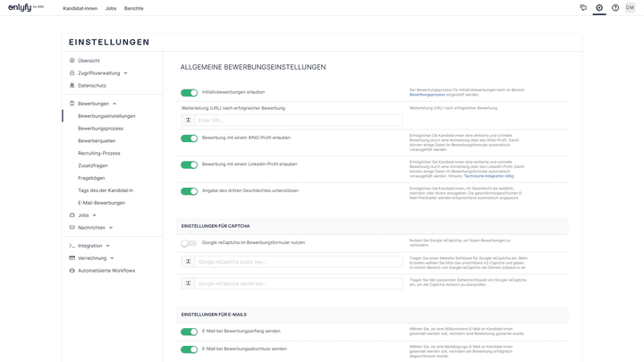The height and width of the screenshot is (362, 644).
Task: Go to Berichte in top navigation
Action: pos(133,8)
